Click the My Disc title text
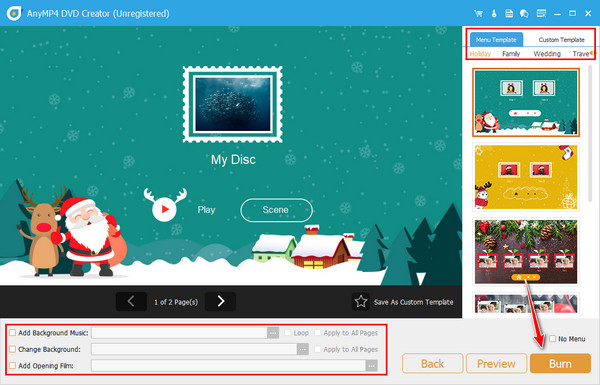 pyautogui.click(x=233, y=160)
